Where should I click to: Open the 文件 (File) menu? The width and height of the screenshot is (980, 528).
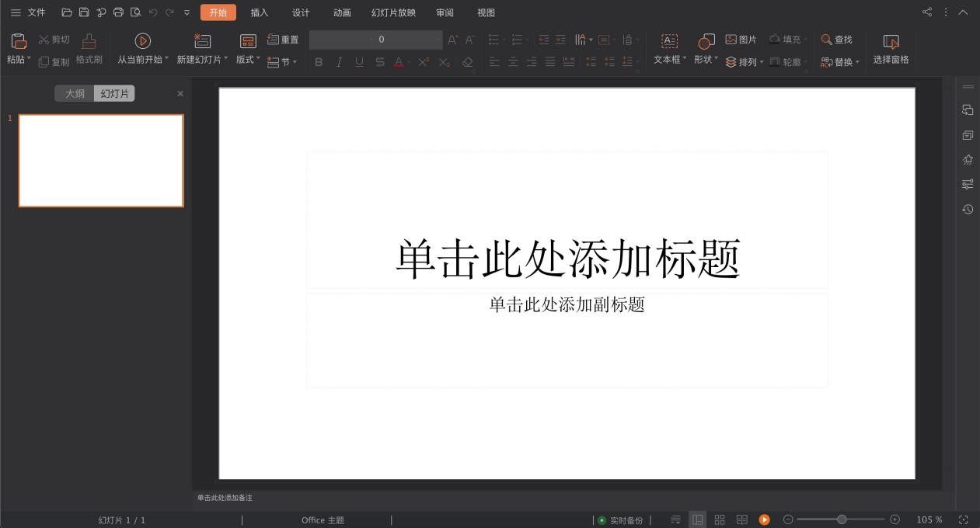coord(36,12)
